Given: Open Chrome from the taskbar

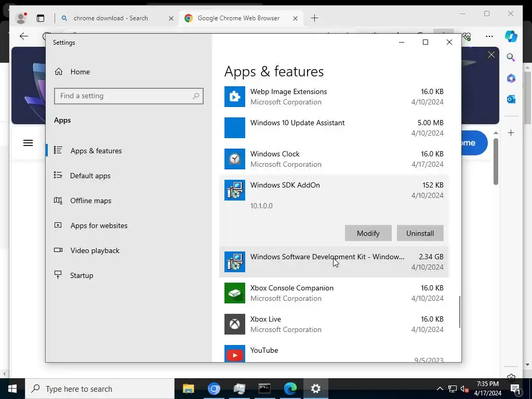Looking at the screenshot, I should (214, 389).
